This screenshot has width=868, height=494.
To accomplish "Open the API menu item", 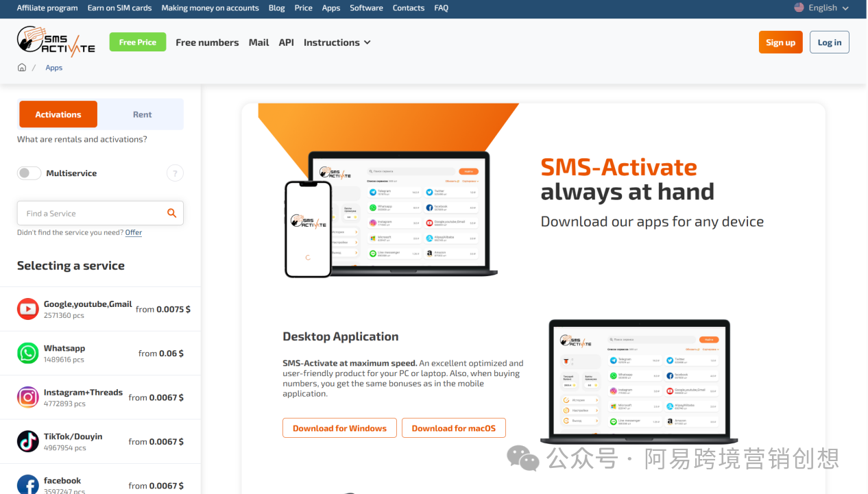I will point(287,42).
